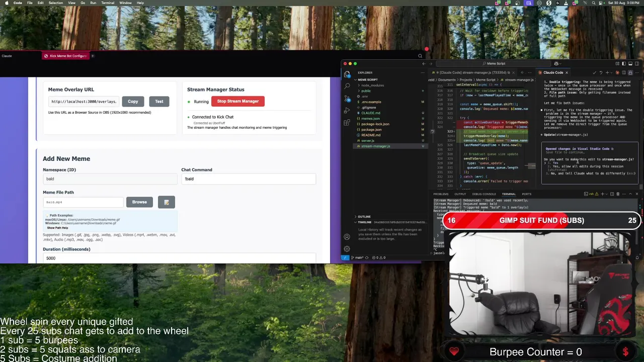Click the emoji picker button next to Browse
The height and width of the screenshot is (362, 644).
point(167,202)
